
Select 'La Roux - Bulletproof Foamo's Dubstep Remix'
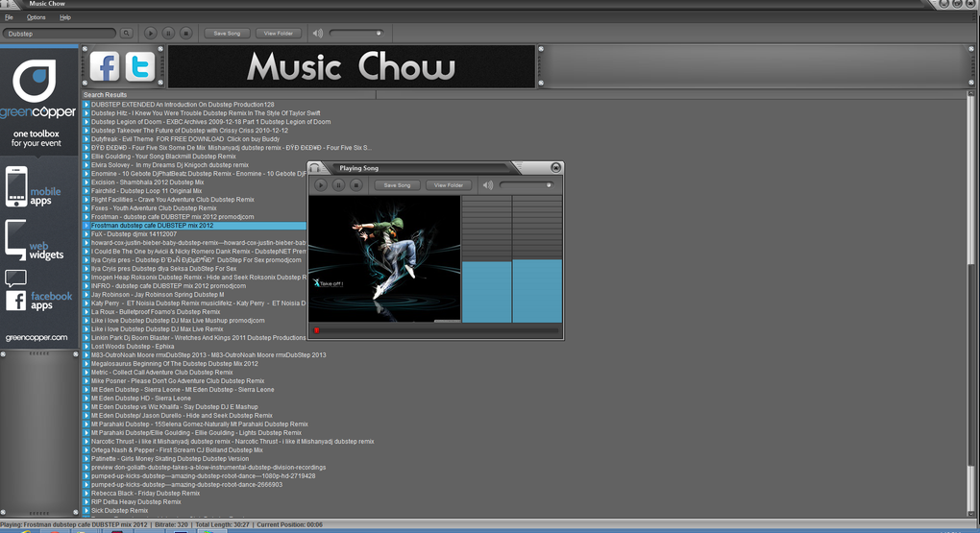point(156,312)
